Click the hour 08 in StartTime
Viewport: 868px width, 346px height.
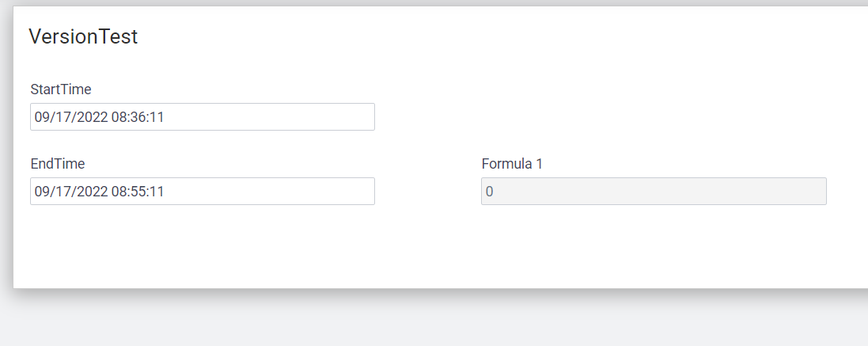119,117
